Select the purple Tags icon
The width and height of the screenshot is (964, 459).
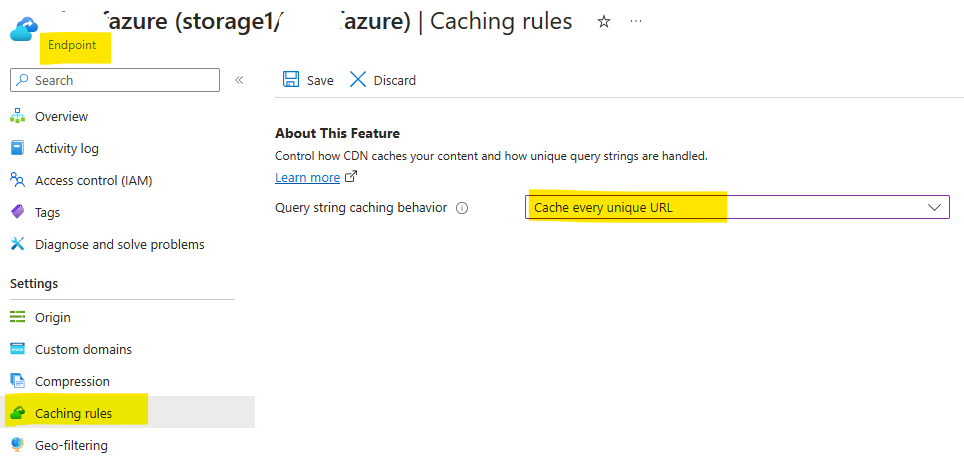coord(18,212)
